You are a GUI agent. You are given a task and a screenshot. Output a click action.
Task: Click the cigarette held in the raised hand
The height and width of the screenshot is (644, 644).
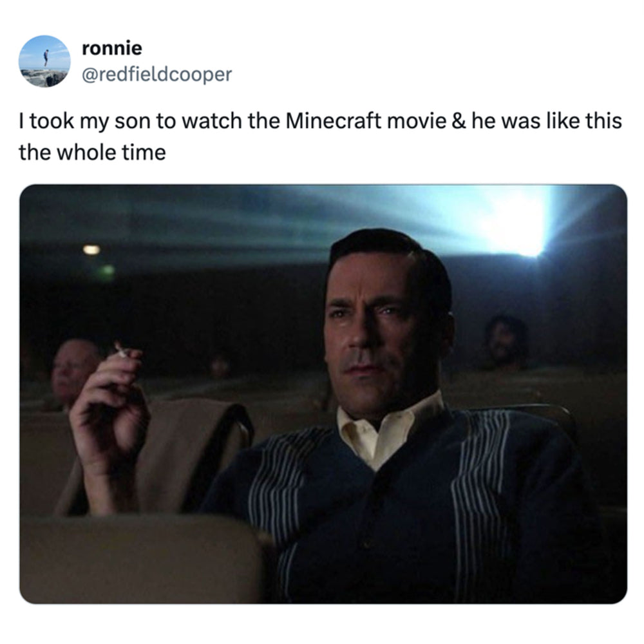tap(120, 350)
